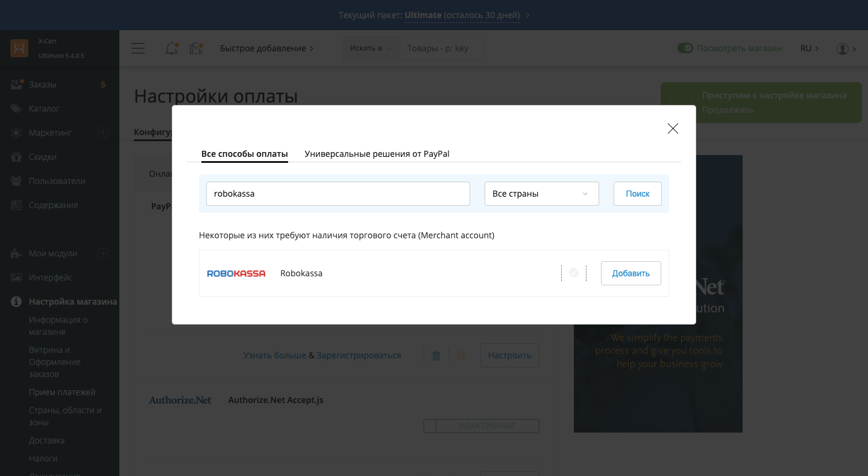Click the trash icon beside Настроить
The image size is (868, 476).
tap(436, 356)
